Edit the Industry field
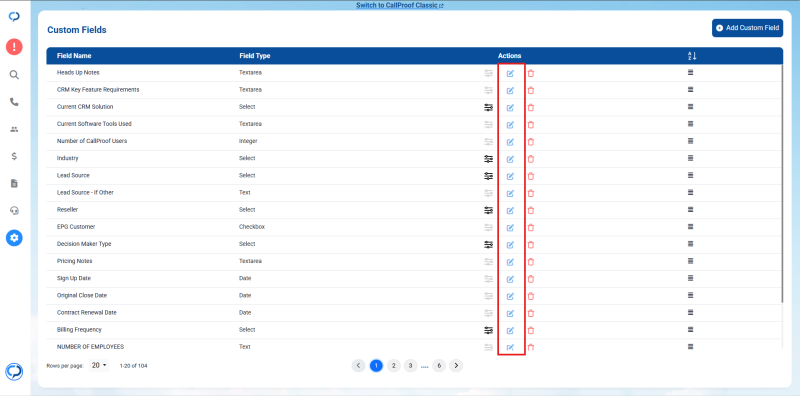Viewport: 800px width, 396px height. (x=510, y=159)
